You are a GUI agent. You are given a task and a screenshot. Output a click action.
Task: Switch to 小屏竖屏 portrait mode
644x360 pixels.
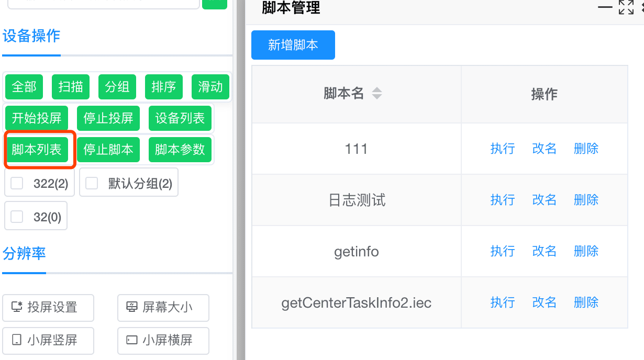[x=48, y=341]
